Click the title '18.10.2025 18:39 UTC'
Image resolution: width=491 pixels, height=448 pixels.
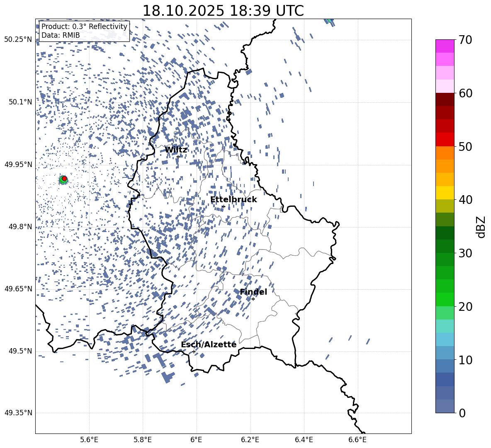[223, 11]
